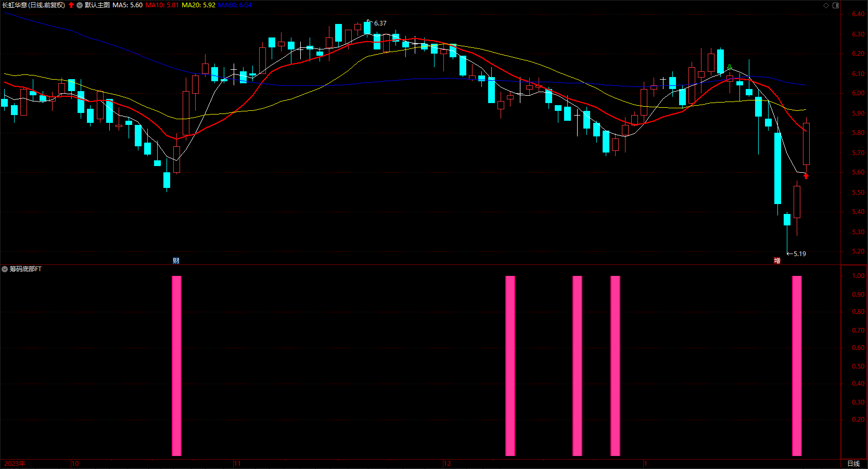The height and width of the screenshot is (469, 868).
Task: Click the 0.50 indicator axis label
Action: click(858, 366)
